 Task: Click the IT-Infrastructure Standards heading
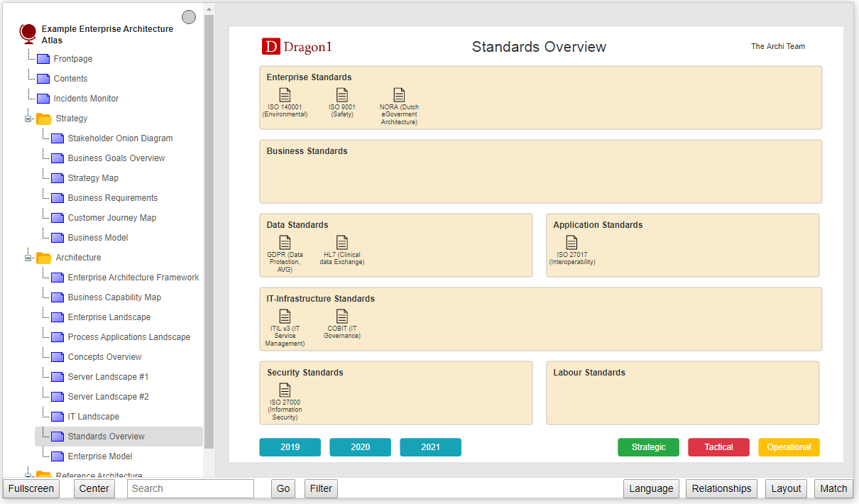(321, 299)
